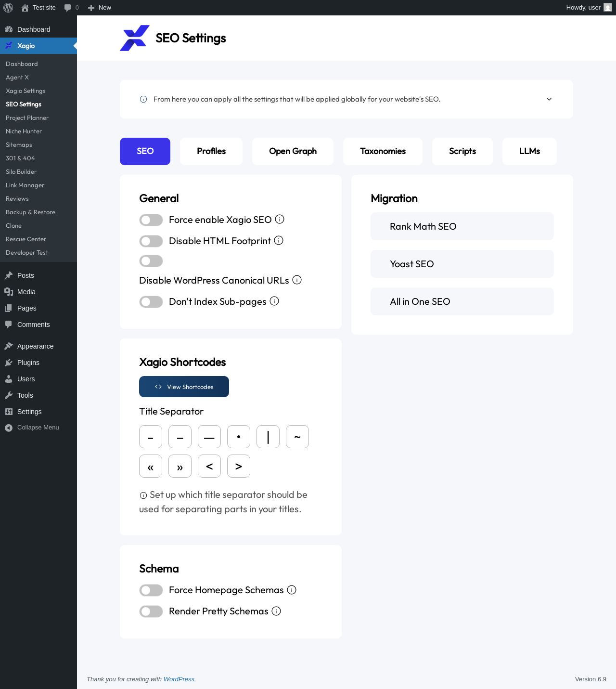Show info for Render Pretty Schemas
This screenshot has height=689, width=616.
276,611
